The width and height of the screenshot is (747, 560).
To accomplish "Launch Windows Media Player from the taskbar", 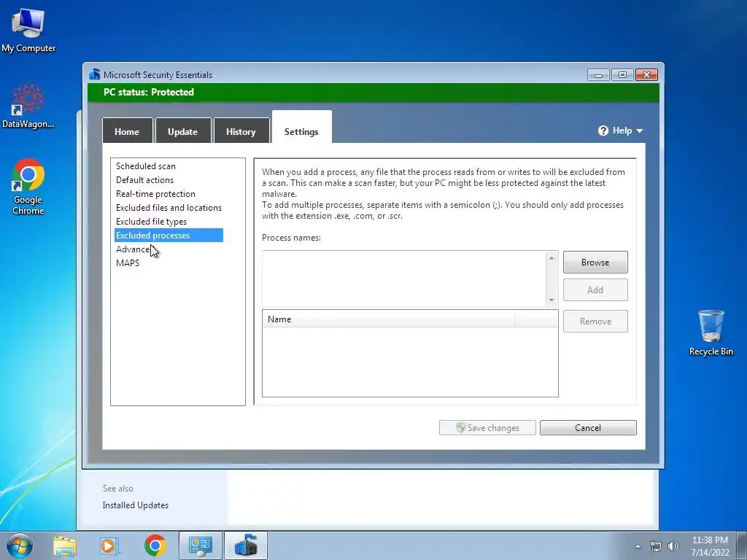I will click(x=109, y=545).
